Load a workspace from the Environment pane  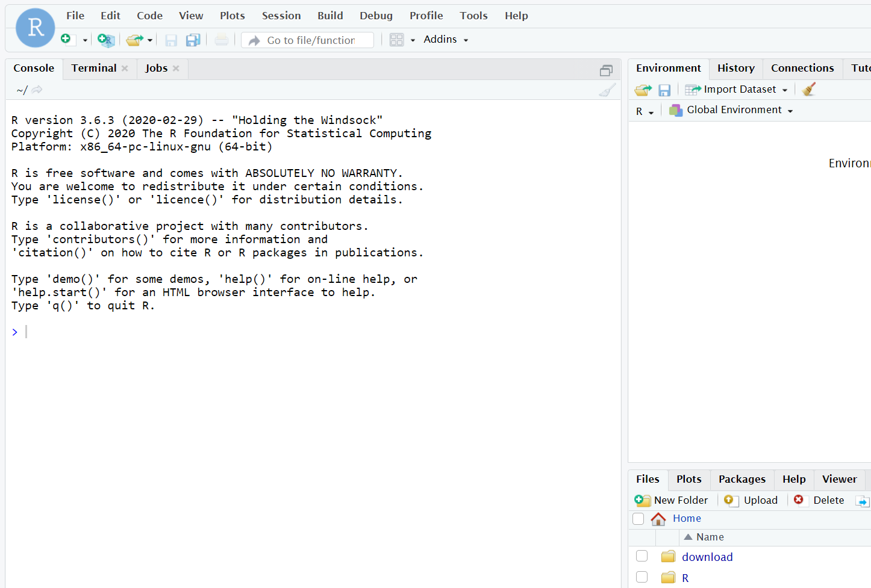click(x=642, y=89)
